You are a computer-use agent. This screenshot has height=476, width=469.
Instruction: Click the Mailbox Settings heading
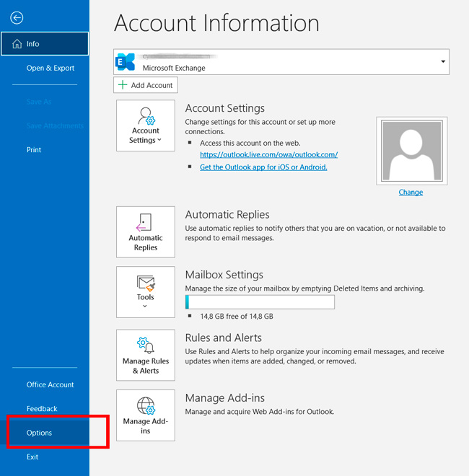coord(224,275)
